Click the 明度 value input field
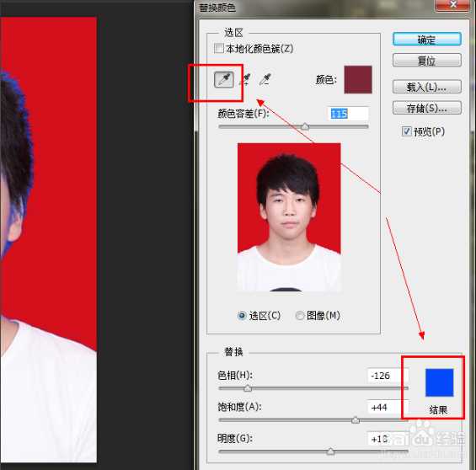Viewport: 476px width, 470px height. [x=388, y=439]
